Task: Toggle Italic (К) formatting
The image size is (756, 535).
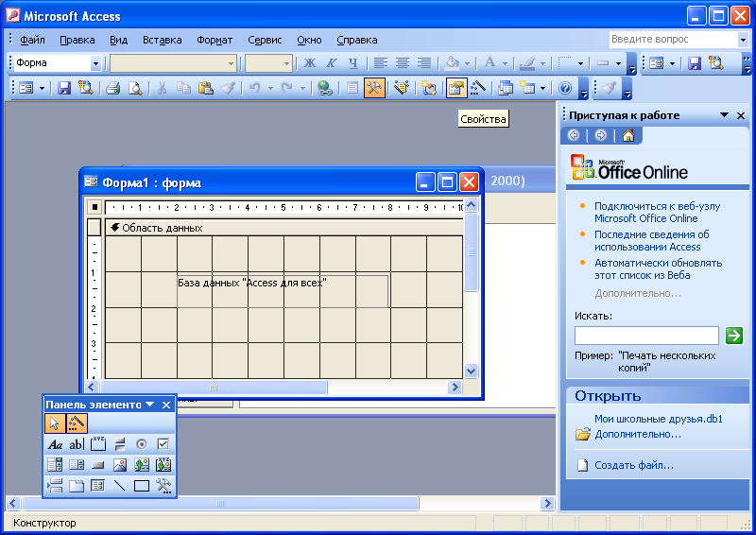Action: (332, 62)
